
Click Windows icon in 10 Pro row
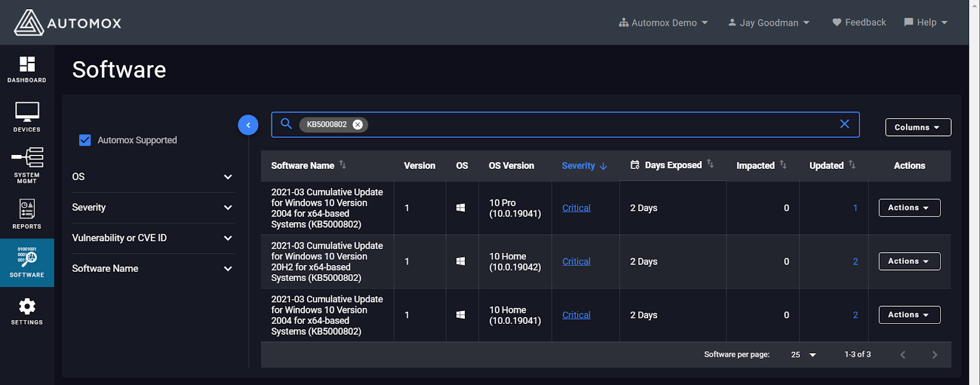[x=461, y=208]
